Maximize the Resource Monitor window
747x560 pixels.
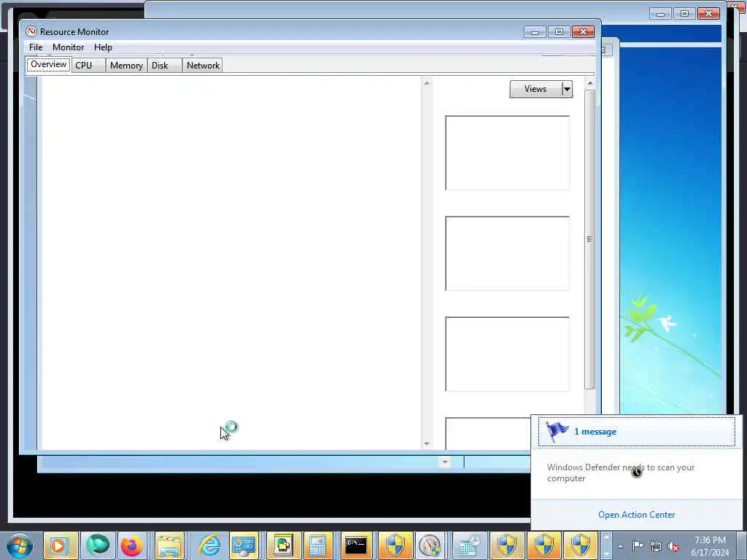coord(559,32)
